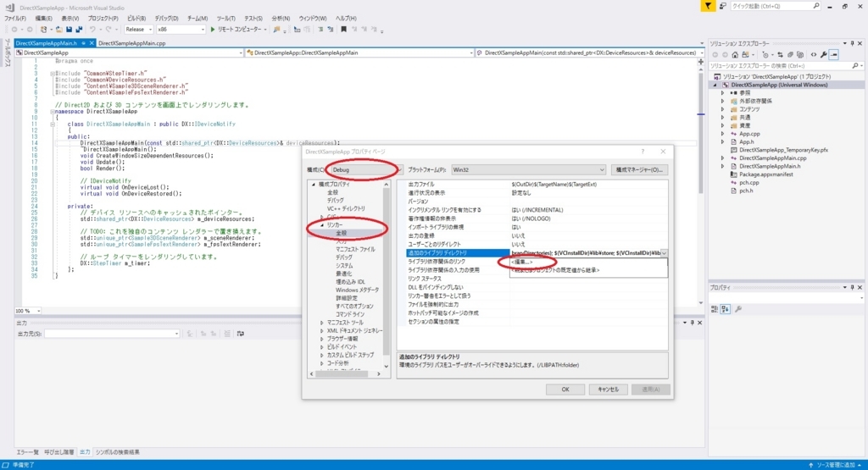Expand the マニフェスト ツール node in the property tree

[321, 323]
